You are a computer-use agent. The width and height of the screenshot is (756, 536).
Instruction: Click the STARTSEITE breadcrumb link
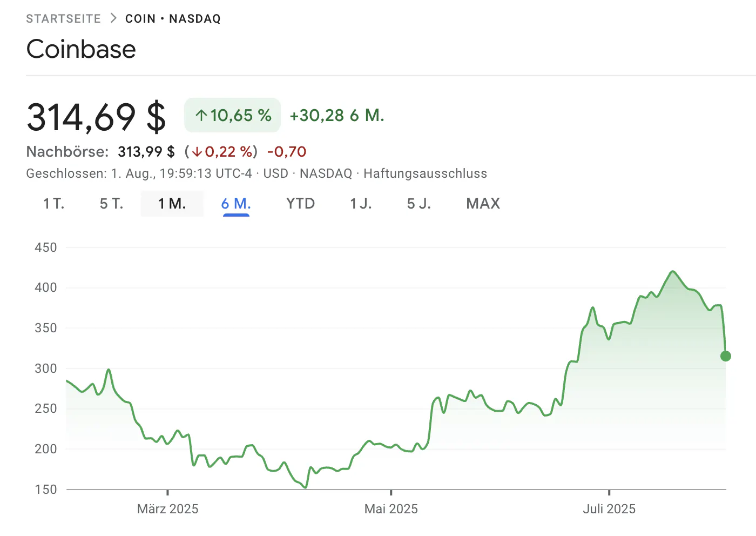(63, 18)
